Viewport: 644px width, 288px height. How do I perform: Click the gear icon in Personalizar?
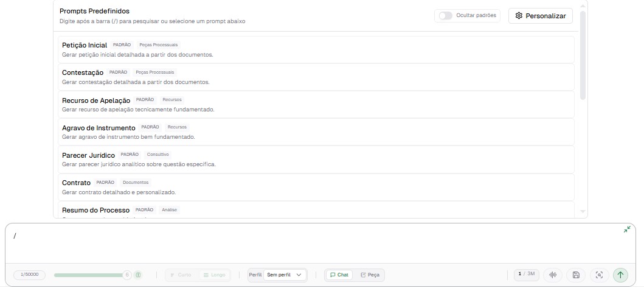(x=519, y=16)
